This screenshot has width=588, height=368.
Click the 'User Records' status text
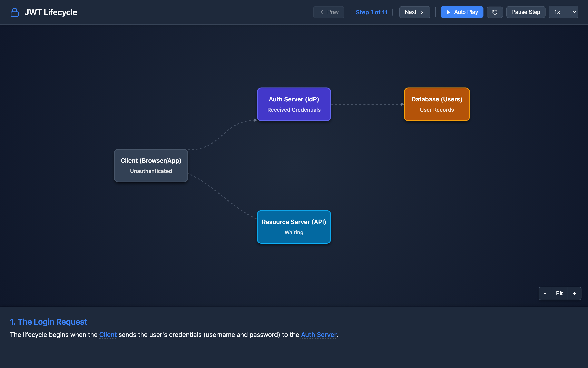pos(437,110)
